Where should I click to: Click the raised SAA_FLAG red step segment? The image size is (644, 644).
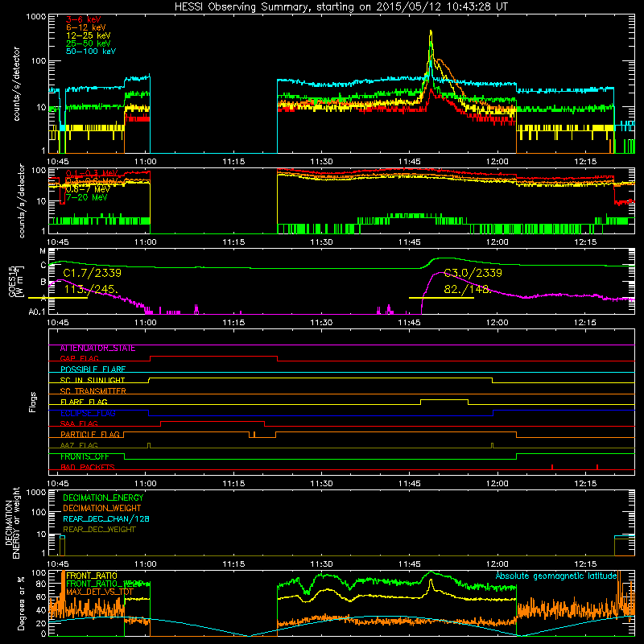(x=213, y=421)
